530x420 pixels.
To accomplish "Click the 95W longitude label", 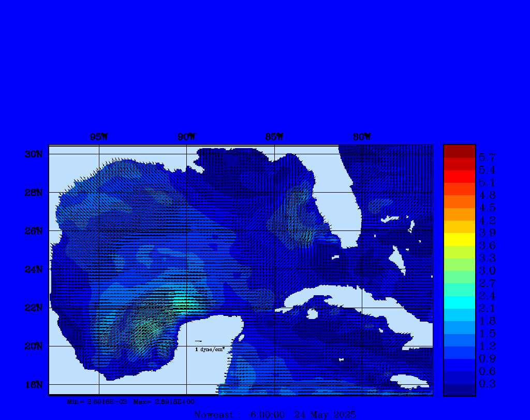I will [99, 137].
